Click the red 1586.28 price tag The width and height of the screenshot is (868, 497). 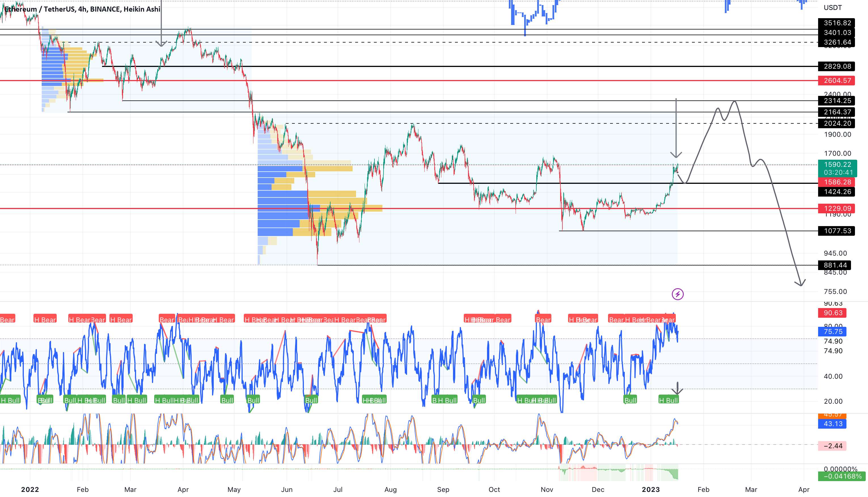coord(836,182)
